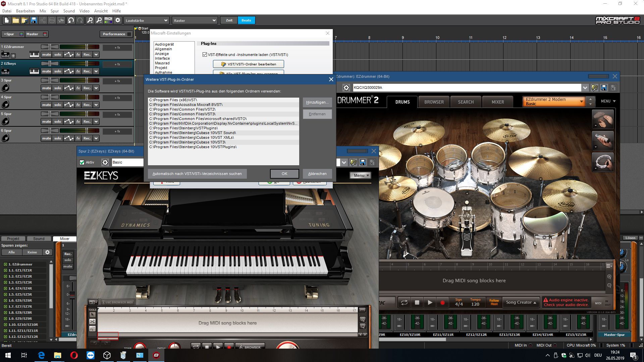Click the gear next to Alle/Keine in mixer
Image resolution: width=644 pixels, height=362 pixels.
pos(47,252)
